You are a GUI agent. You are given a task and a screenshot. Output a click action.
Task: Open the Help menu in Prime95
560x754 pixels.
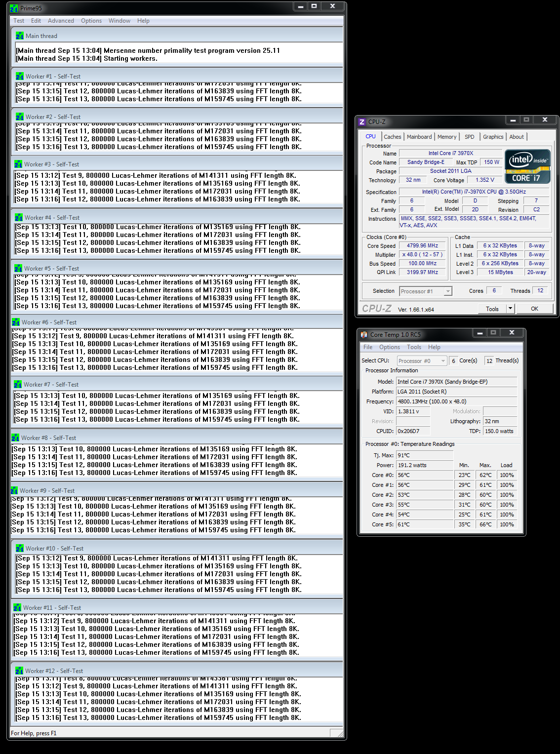(x=143, y=21)
